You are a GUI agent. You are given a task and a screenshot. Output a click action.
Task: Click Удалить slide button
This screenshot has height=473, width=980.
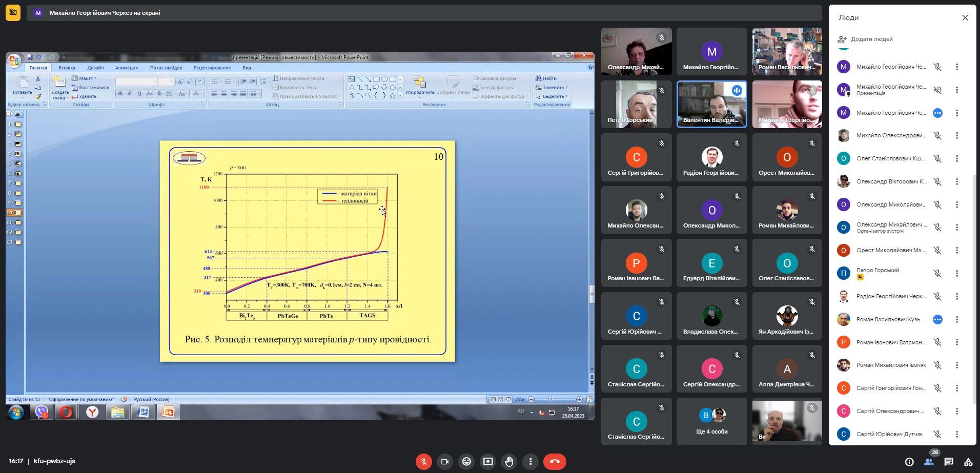click(85, 96)
